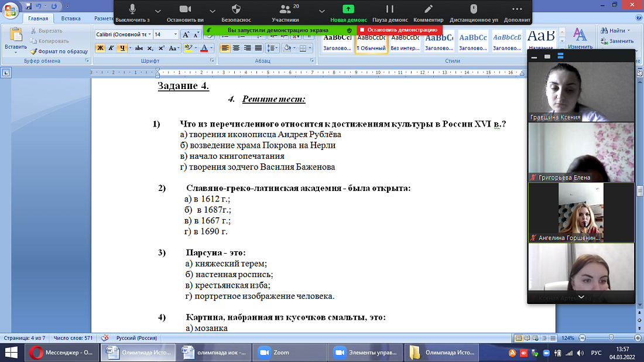Stop video using the camera icon
The width and height of the screenshot is (644, 362).
click(x=185, y=10)
